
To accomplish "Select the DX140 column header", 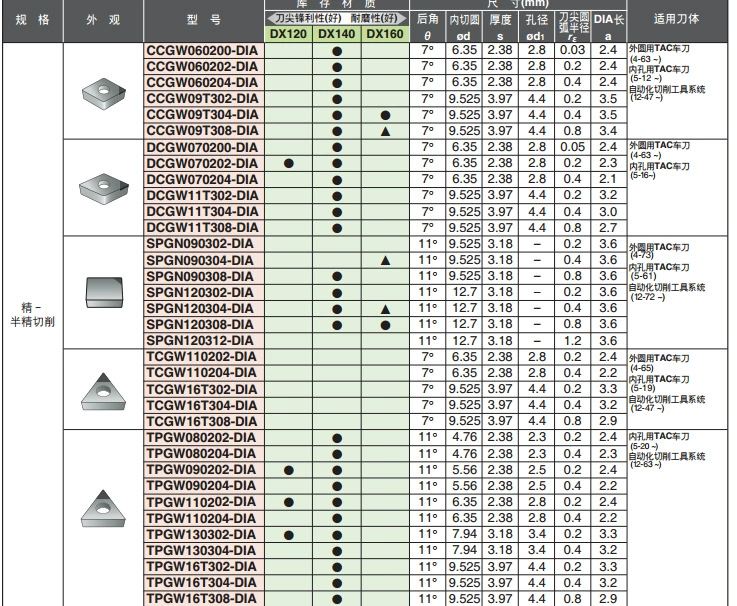I will click(x=337, y=34).
